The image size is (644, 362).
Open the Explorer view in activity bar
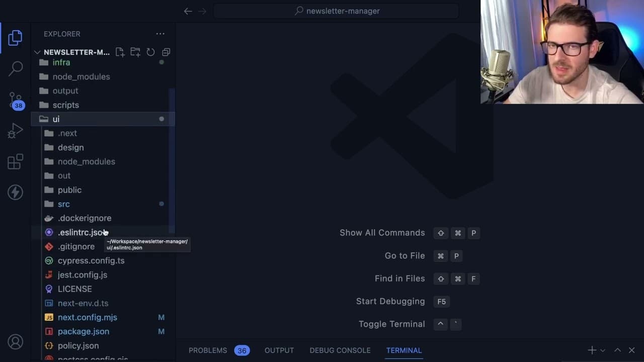(15, 38)
